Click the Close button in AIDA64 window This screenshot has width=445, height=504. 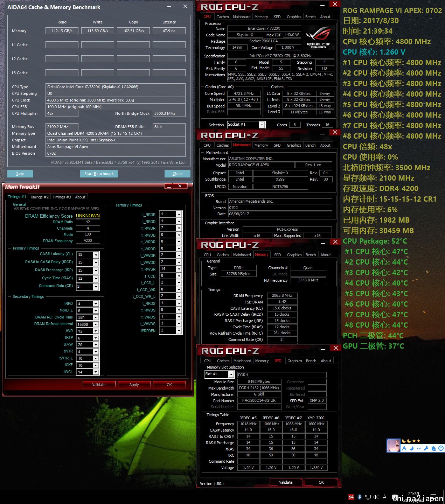click(178, 174)
